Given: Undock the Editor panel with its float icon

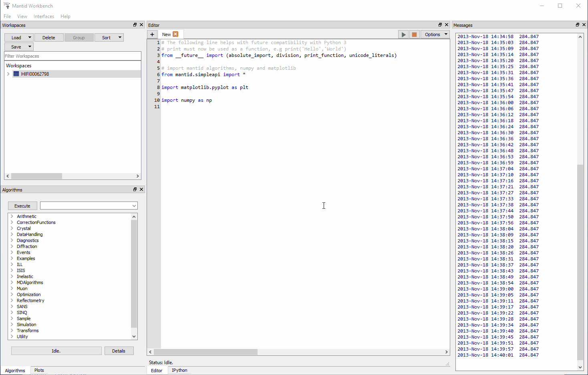Looking at the screenshot, I should click(439, 24).
